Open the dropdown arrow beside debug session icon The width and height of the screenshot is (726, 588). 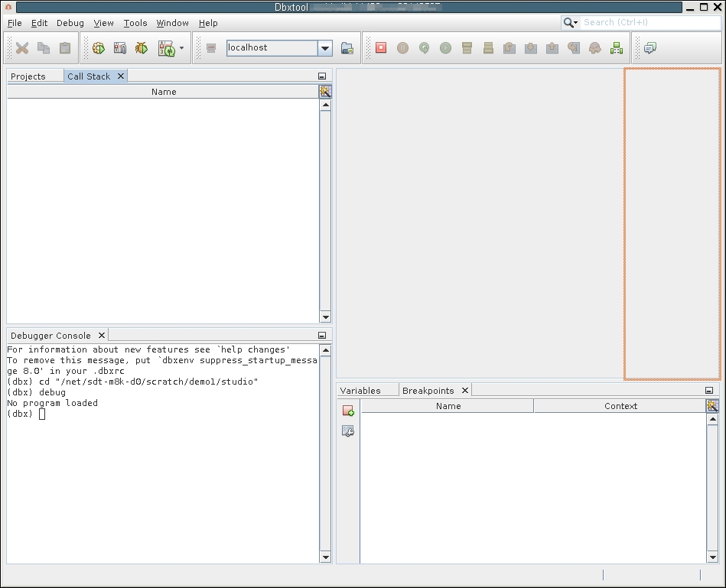pyautogui.click(x=181, y=47)
